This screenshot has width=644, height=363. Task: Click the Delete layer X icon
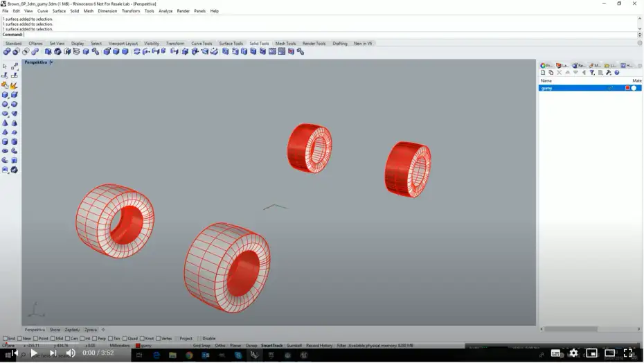tap(560, 73)
